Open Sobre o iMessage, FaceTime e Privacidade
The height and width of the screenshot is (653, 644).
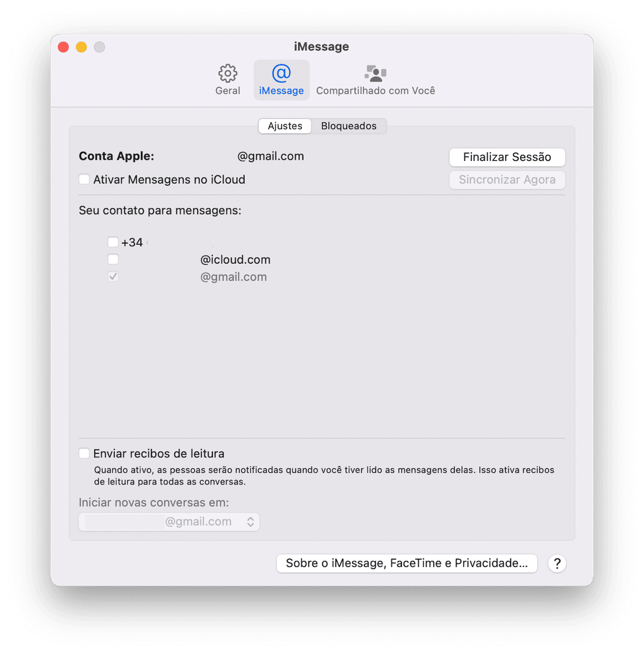pos(407,563)
